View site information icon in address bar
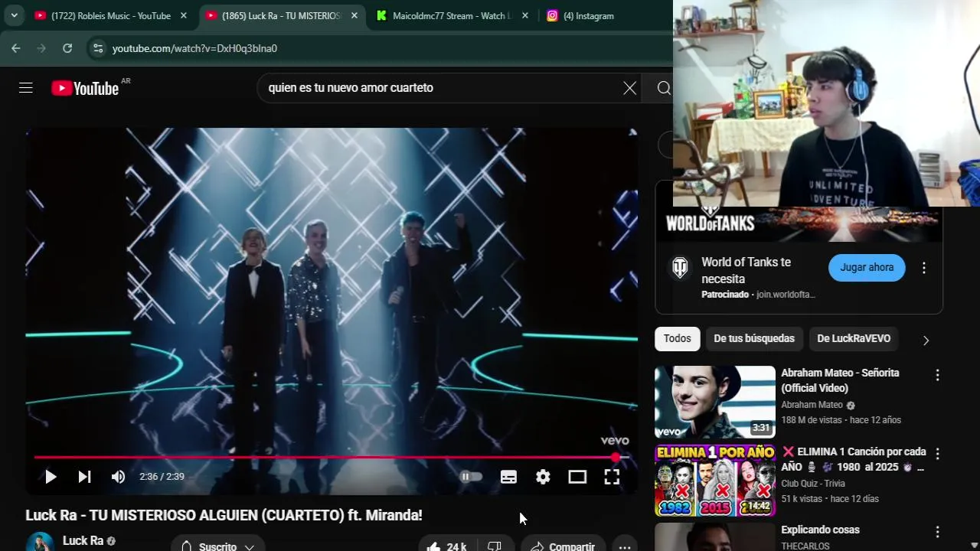 click(x=97, y=48)
